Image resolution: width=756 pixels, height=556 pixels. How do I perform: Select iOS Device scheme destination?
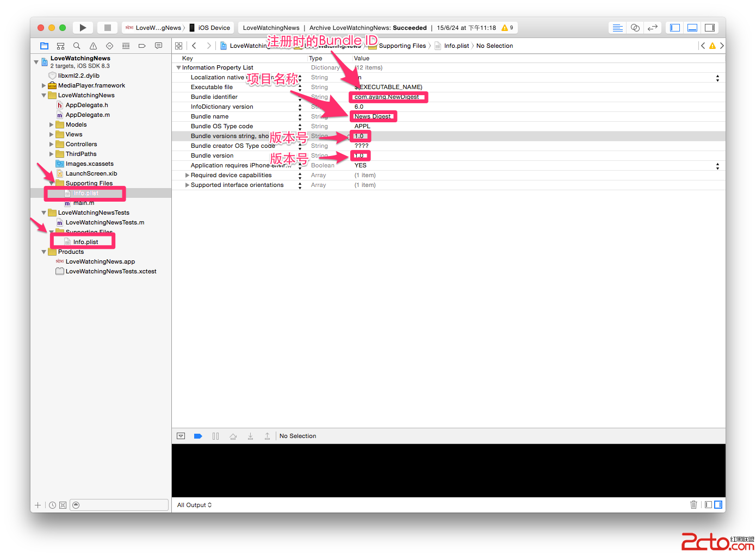[214, 28]
